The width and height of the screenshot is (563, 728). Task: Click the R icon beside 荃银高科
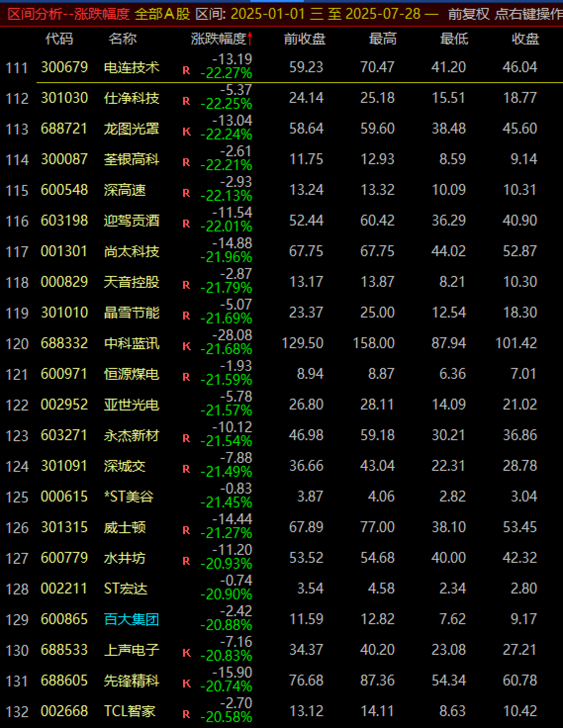186,162
